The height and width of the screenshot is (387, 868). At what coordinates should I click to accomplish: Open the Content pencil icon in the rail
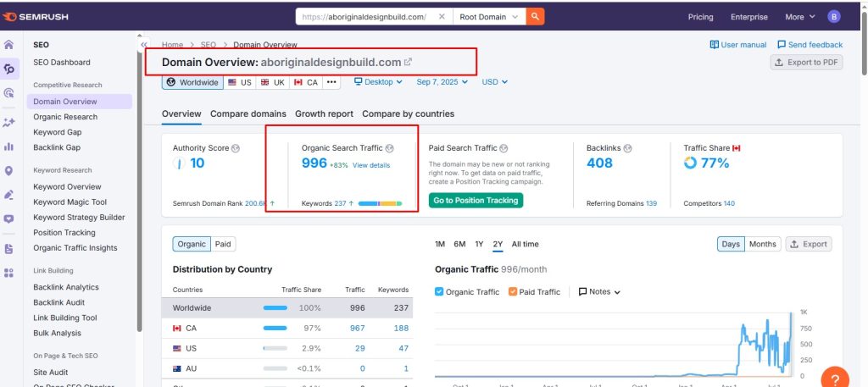coord(8,195)
